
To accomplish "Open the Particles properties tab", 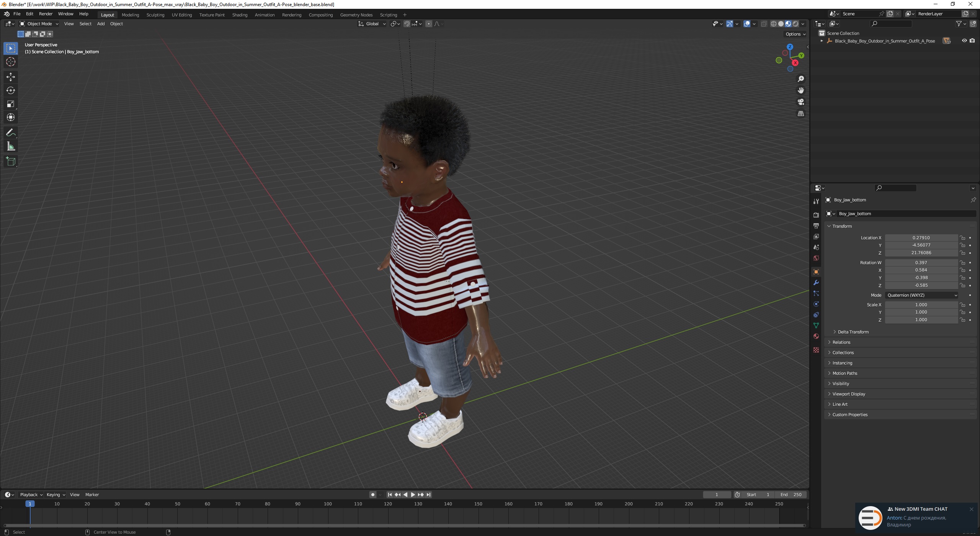I will pos(816,293).
